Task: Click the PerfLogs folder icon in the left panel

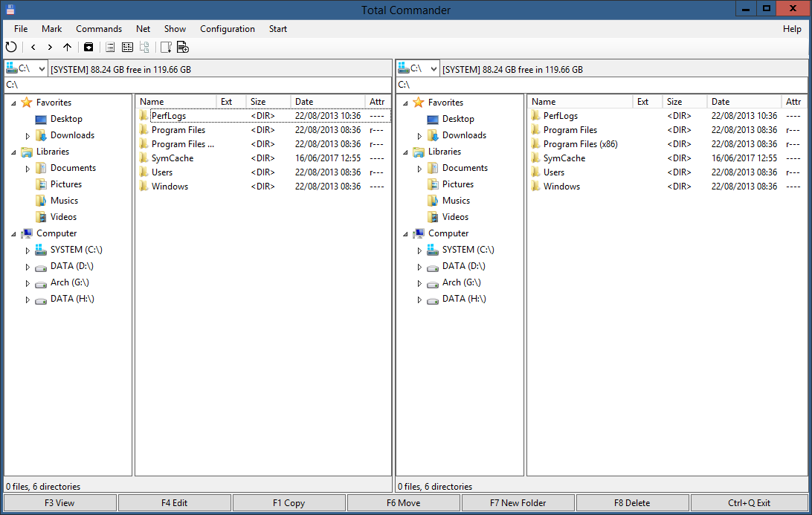Action: 144,115
